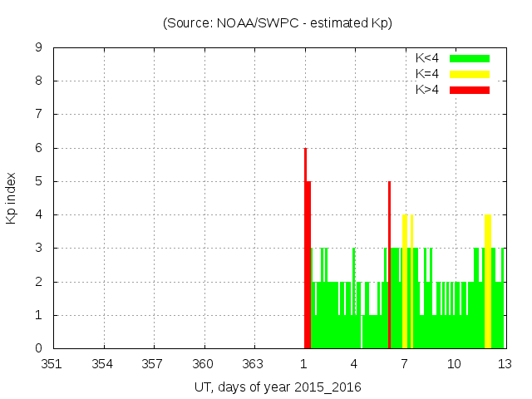Click the x-axis tick label 13
This screenshot has height=399, width=532.
tap(504, 364)
